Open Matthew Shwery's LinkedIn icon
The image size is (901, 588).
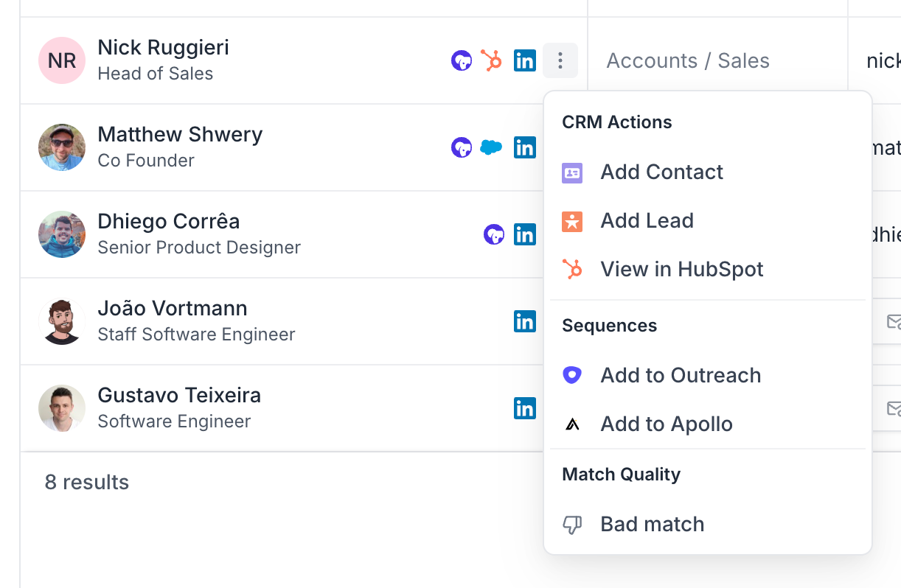525,147
